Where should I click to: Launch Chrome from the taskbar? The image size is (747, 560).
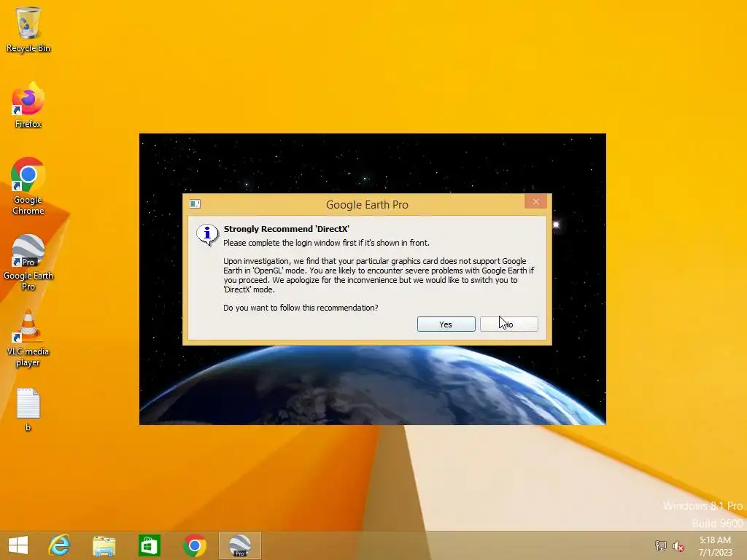(194, 545)
